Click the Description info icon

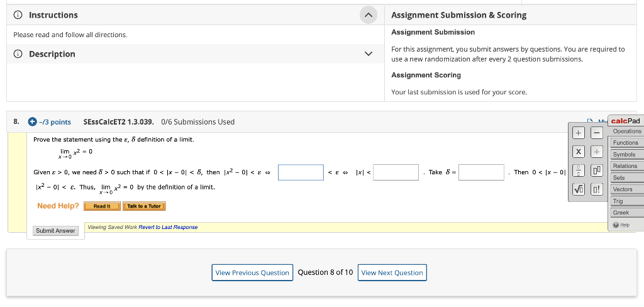pyautogui.click(x=18, y=54)
